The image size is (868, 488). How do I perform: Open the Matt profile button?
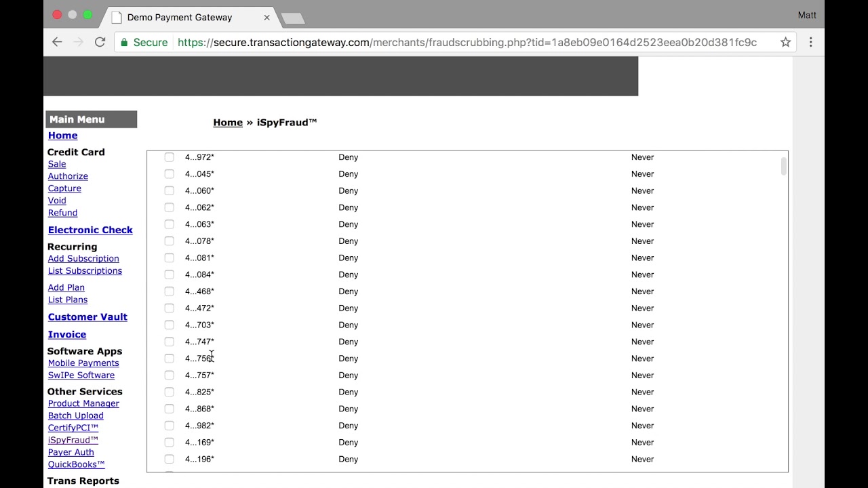tap(807, 15)
